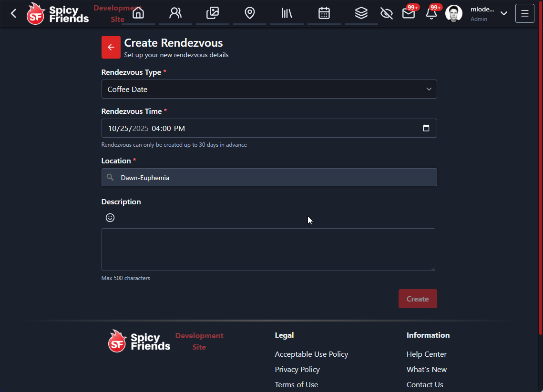Image resolution: width=543 pixels, height=392 pixels.
Task: Open the emoji picker smiley
Action: coord(110,218)
